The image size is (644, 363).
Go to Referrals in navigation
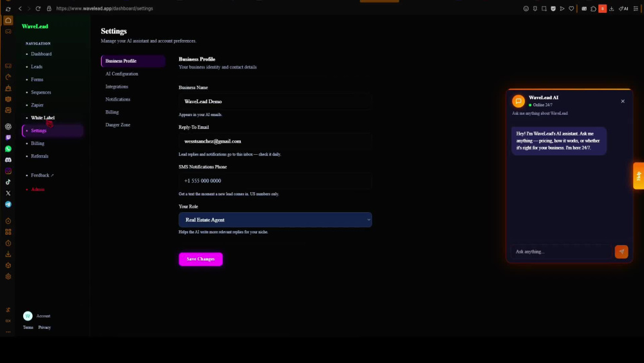(x=39, y=156)
